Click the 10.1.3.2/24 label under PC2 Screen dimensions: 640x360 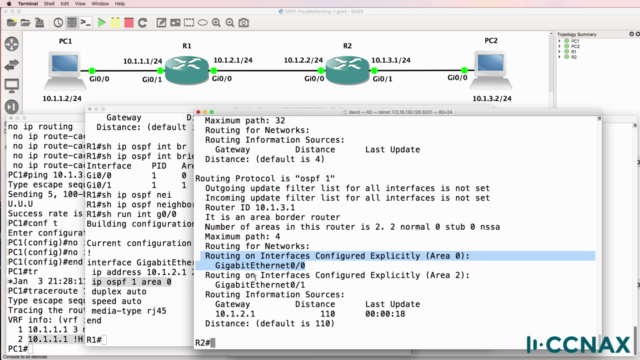tap(492, 98)
